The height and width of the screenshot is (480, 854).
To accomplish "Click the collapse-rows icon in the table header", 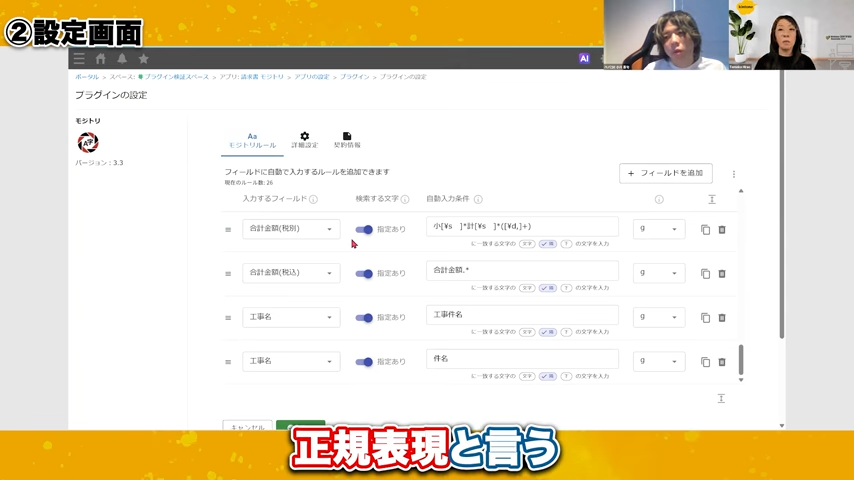I will tap(712, 199).
